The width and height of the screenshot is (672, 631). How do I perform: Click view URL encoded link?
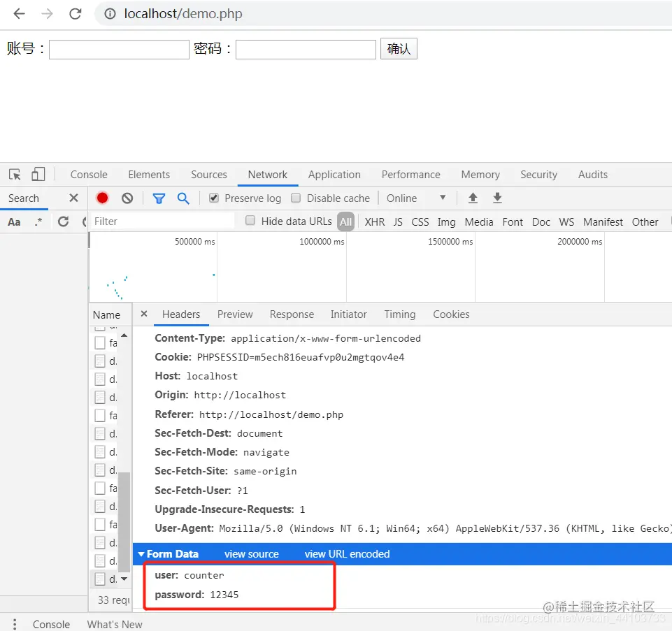pos(347,554)
